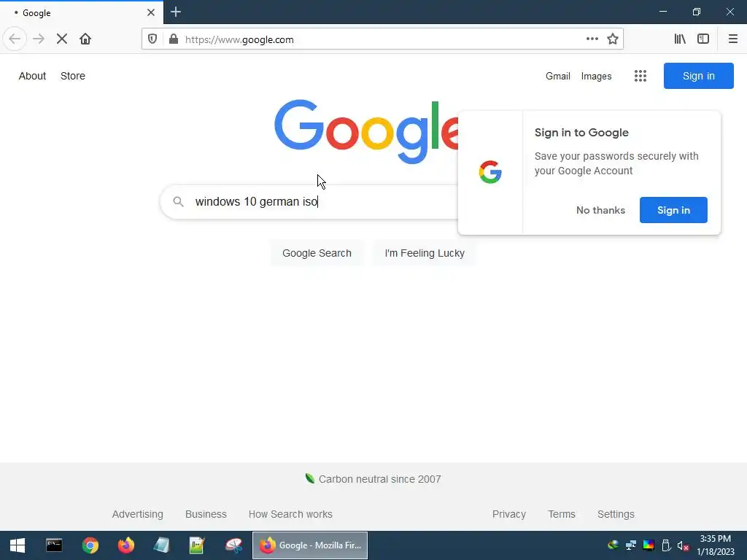Open Images link
The width and height of the screenshot is (747, 560).
[x=597, y=76]
